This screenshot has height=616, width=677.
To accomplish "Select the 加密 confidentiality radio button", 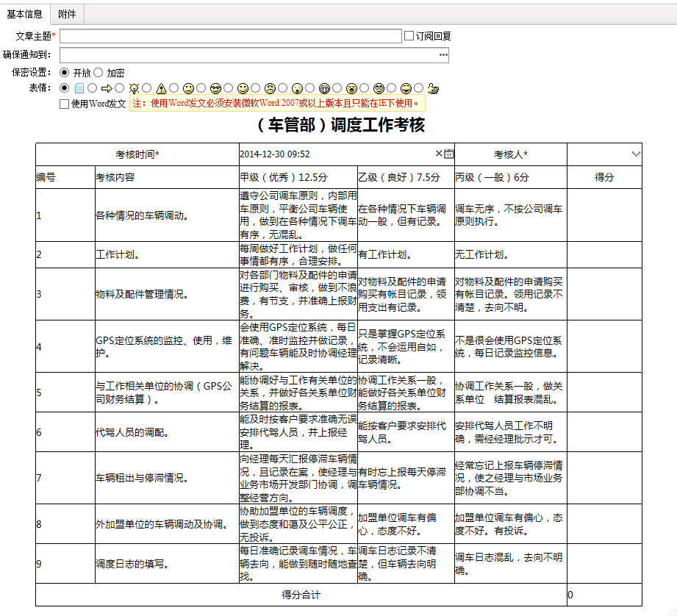I will pos(98,73).
